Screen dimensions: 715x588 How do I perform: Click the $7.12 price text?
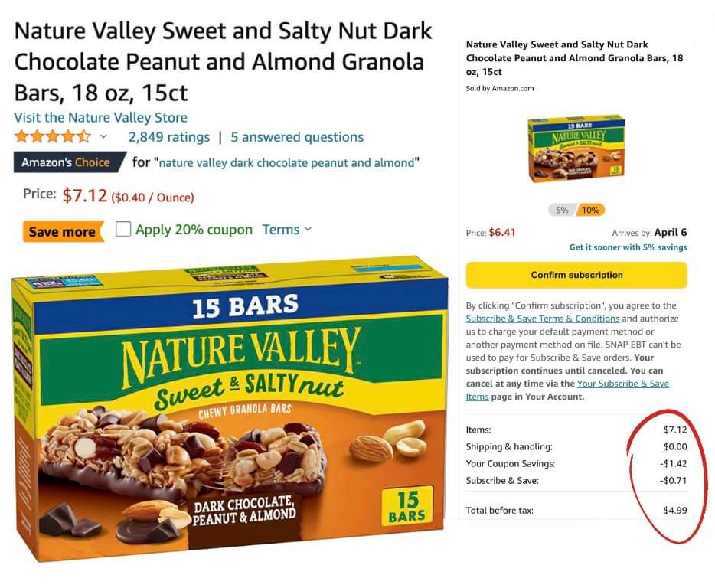(x=85, y=195)
